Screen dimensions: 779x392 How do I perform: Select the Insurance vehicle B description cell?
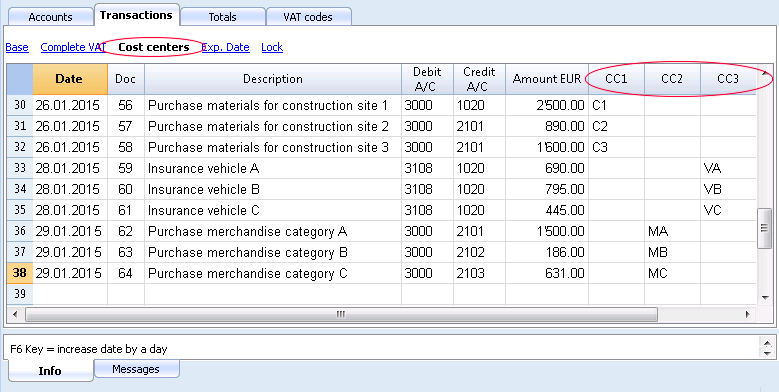tap(273, 189)
